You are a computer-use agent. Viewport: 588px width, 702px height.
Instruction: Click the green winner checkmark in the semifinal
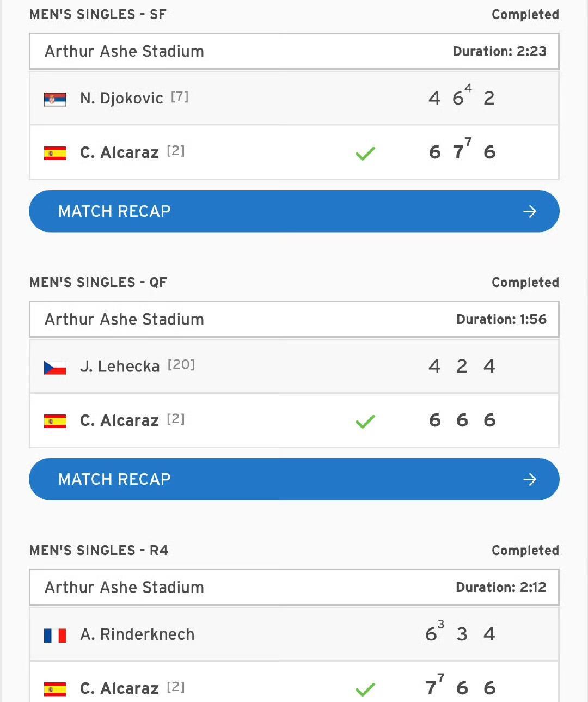(x=365, y=154)
